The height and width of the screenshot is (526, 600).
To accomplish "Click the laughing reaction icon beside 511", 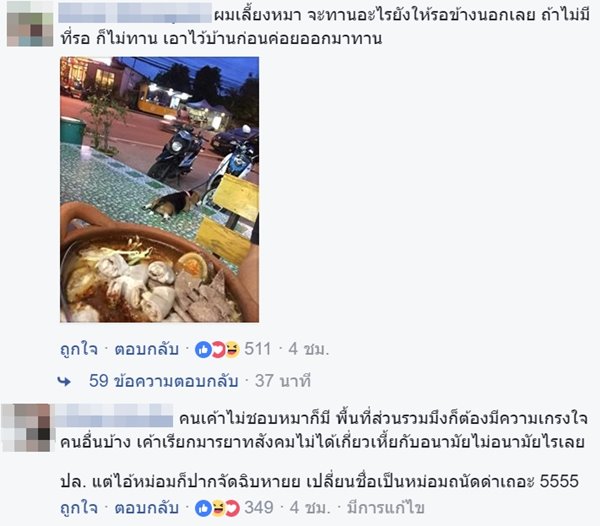I will coord(232,350).
